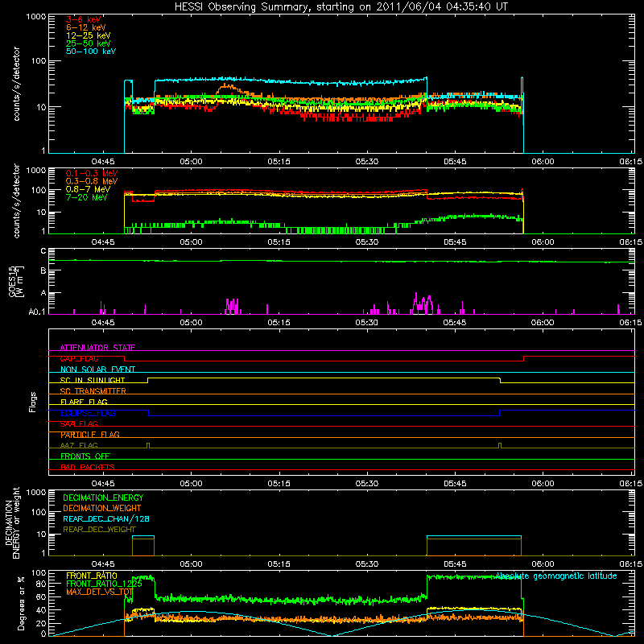The height and width of the screenshot is (644, 644).
Task: Click the B class tick label on the GOES panel
Action: 43,270
